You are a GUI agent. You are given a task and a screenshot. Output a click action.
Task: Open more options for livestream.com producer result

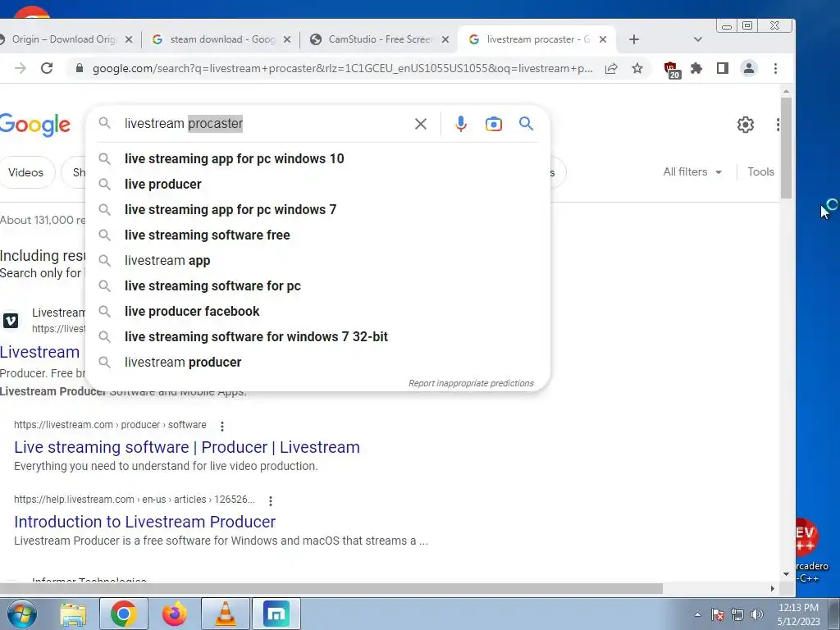click(x=221, y=426)
